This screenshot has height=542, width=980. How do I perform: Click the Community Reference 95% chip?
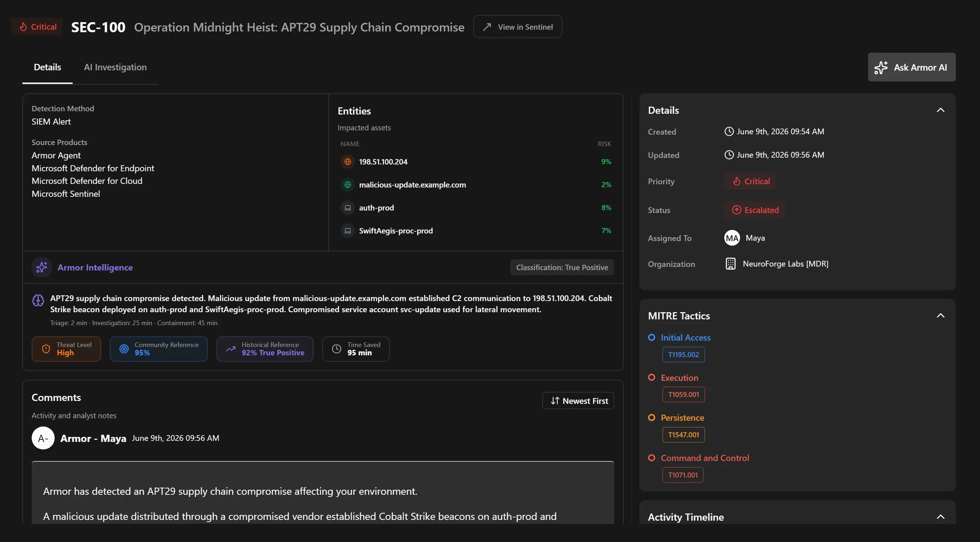coord(158,349)
